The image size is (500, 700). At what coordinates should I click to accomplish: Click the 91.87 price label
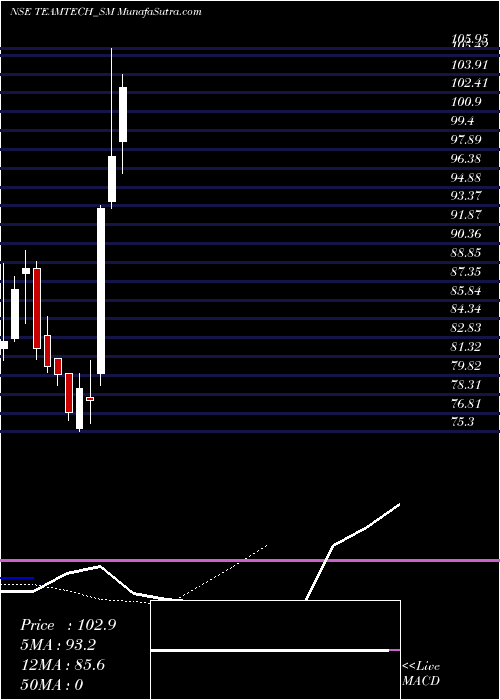[467, 215]
